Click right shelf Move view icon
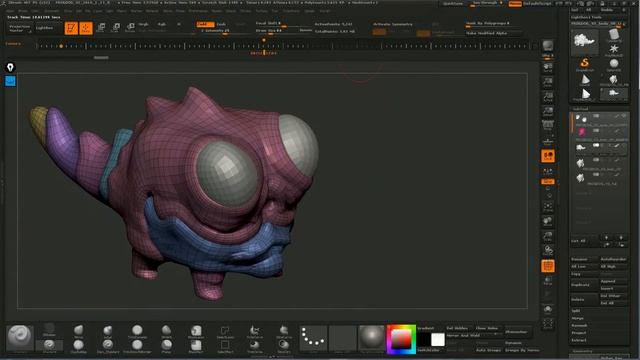The image size is (640, 360). pos(548,222)
